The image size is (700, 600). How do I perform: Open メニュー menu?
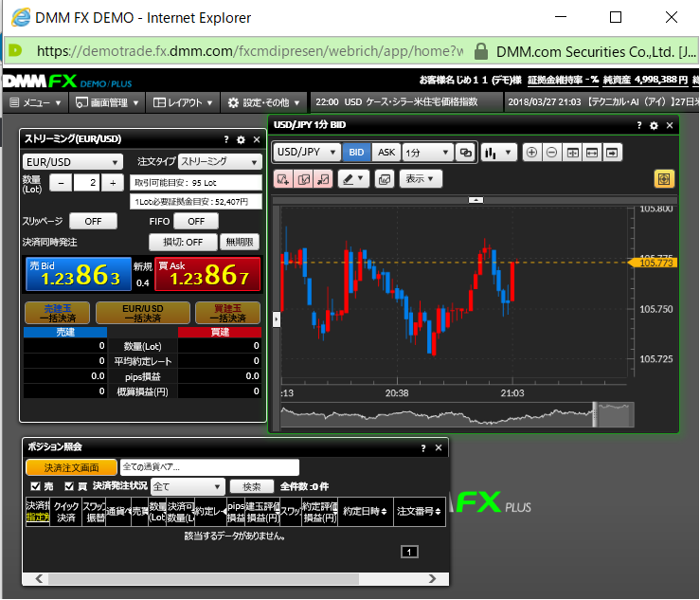point(35,102)
